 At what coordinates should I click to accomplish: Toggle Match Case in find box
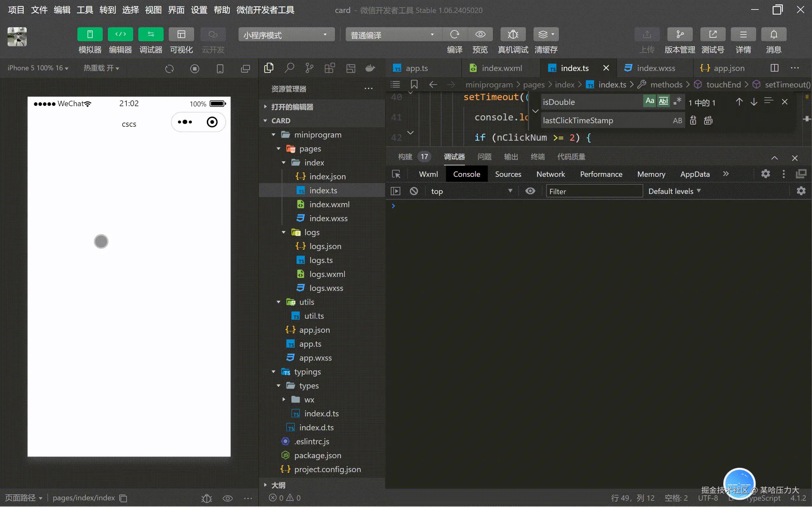(650, 101)
